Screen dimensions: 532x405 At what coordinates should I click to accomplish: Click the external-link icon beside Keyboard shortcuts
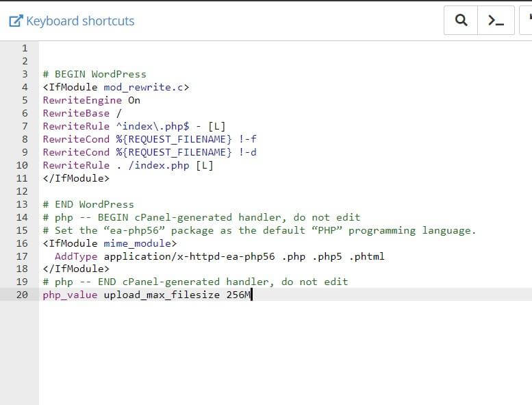click(x=16, y=21)
